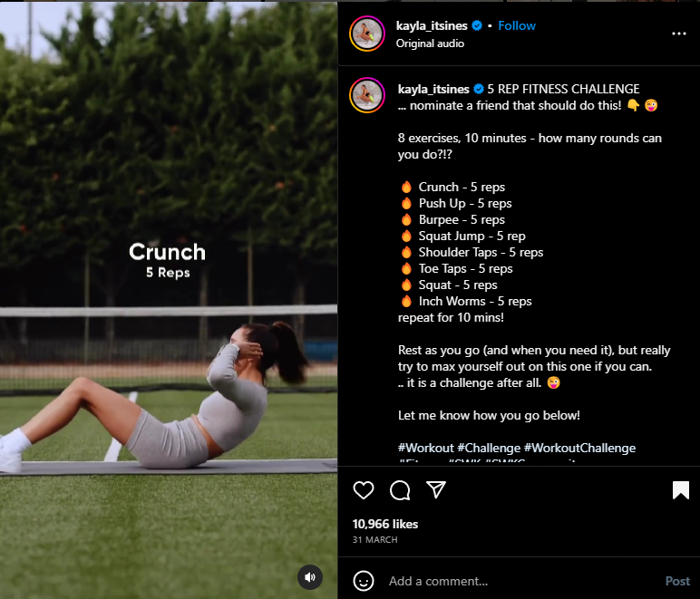
Task: Open kayla_itsines username in header
Action: (432, 26)
